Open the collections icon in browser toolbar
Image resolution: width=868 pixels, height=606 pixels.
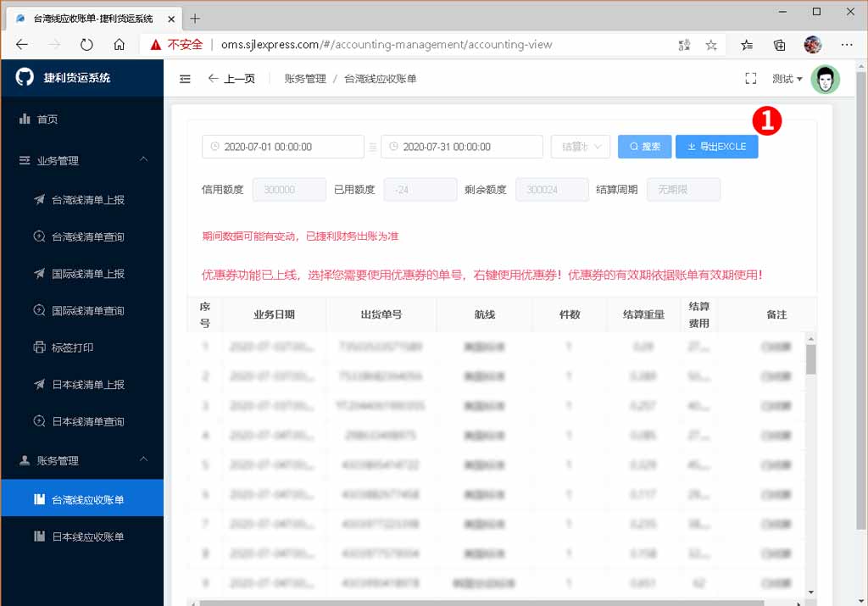(780, 45)
